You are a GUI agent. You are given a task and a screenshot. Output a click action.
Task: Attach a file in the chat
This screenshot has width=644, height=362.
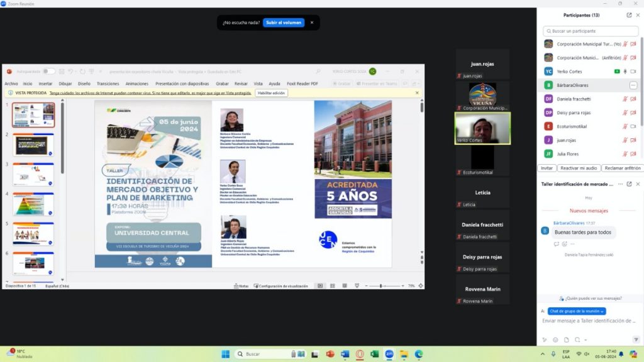tap(567, 340)
